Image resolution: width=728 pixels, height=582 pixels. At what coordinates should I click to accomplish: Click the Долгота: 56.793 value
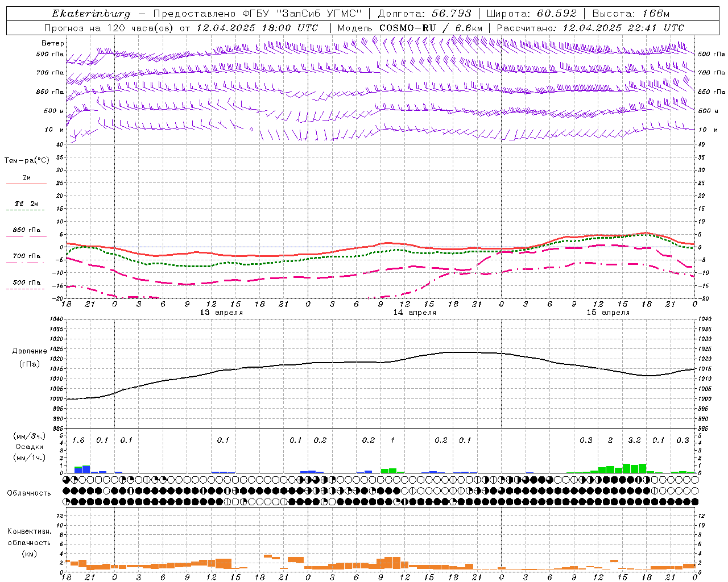click(x=424, y=14)
